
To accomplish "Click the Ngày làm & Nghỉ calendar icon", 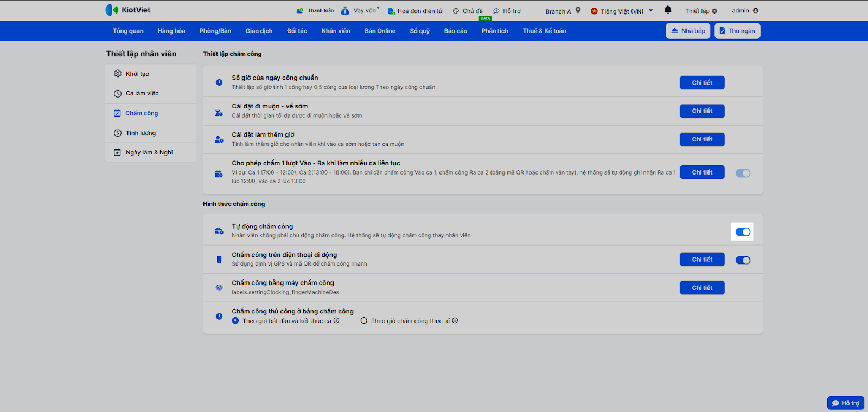I will [x=117, y=152].
